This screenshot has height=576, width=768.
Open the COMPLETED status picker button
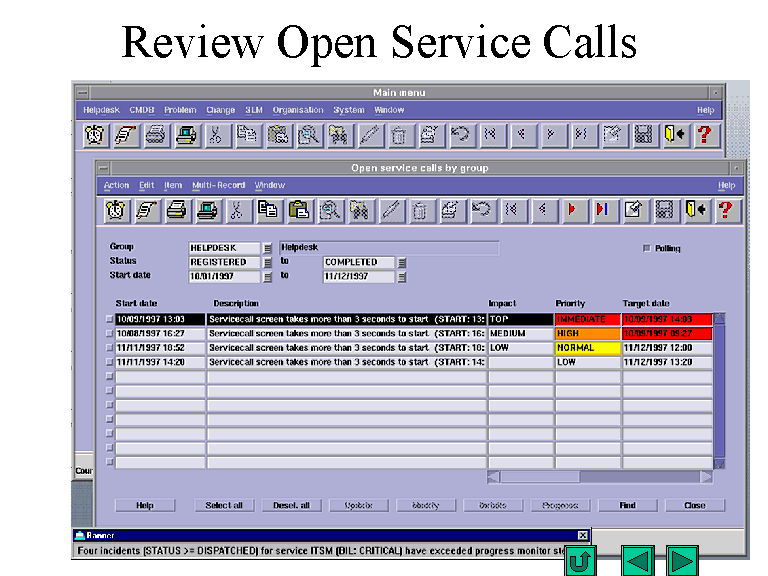402,263
